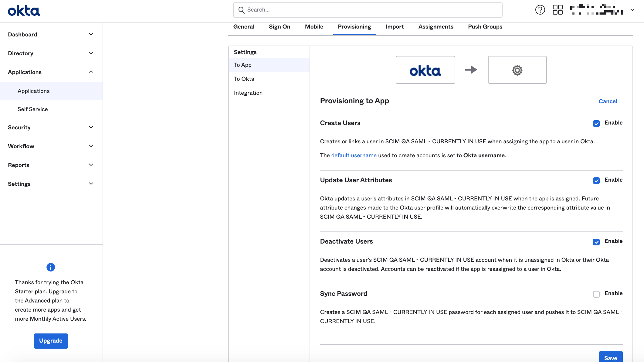This screenshot has height=362, width=644.
Task: Click the Upgrade button
Action: [x=51, y=341]
